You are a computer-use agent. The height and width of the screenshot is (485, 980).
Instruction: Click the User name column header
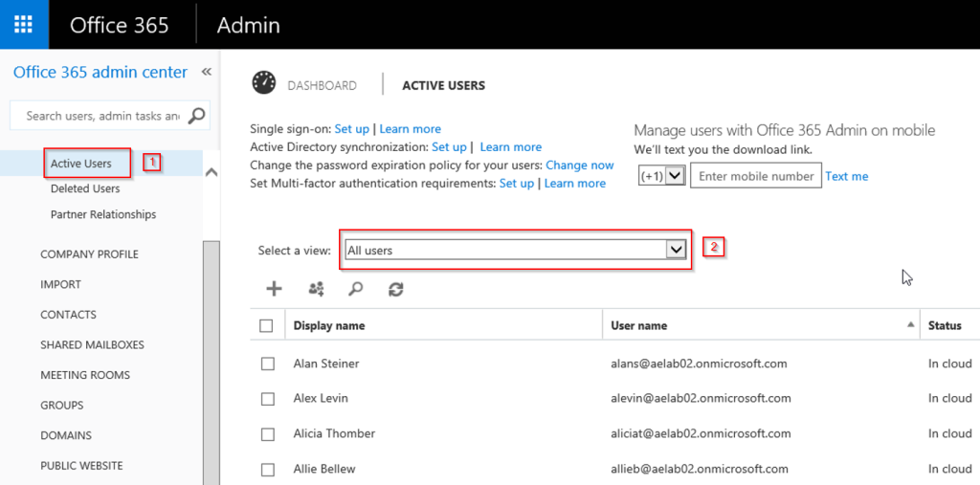(x=638, y=325)
